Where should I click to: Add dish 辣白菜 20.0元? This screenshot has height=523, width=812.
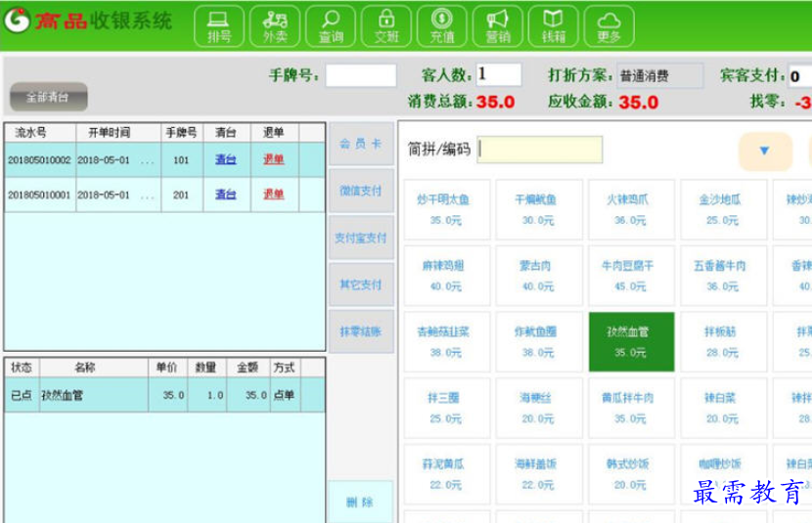(x=723, y=408)
